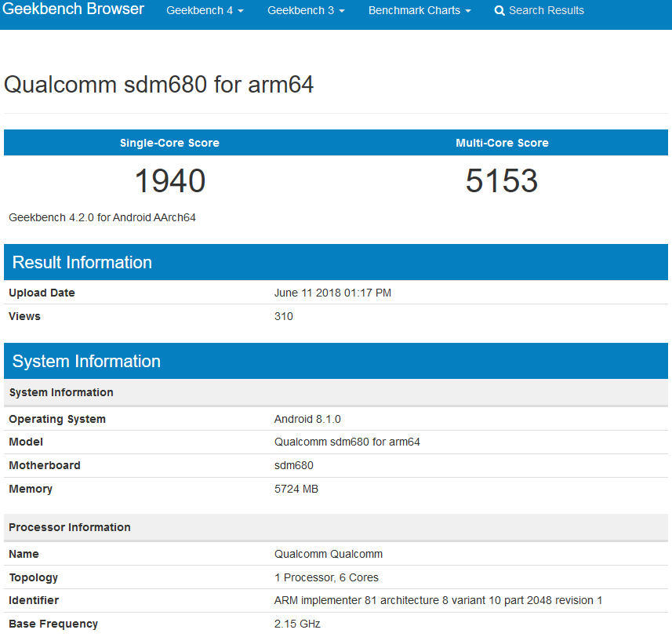Image resolution: width=672 pixels, height=637 pixels.
Task: Click the Upload Date label
Action: [x=42, y=293]
